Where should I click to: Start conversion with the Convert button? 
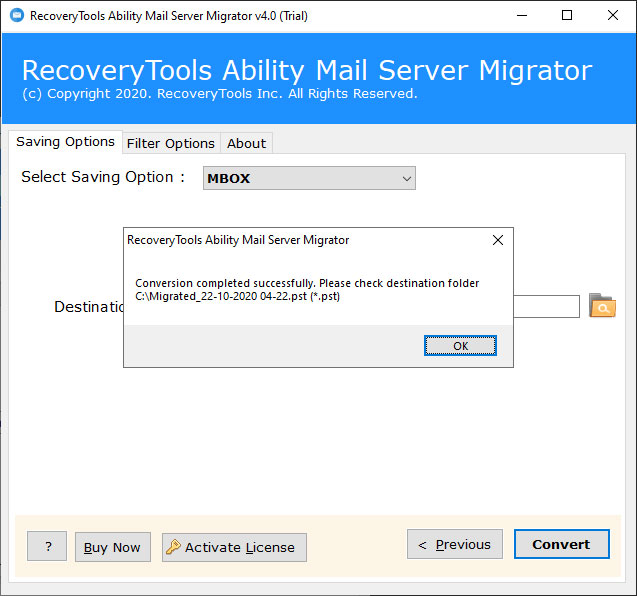561,544
